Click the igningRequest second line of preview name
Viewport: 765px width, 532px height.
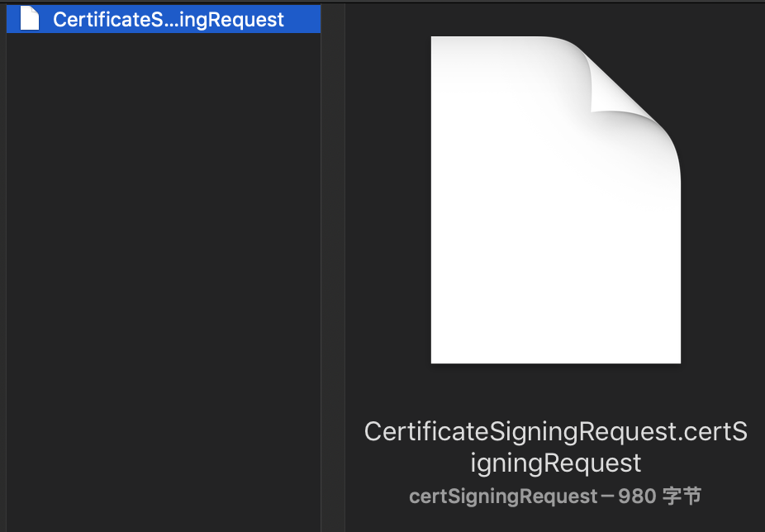(x=556, y=463)
